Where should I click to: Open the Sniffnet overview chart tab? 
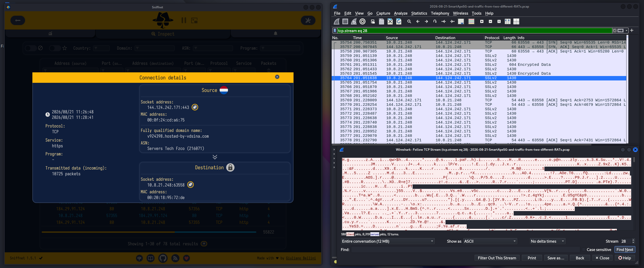pyautogui.click(x=50, y=34)
